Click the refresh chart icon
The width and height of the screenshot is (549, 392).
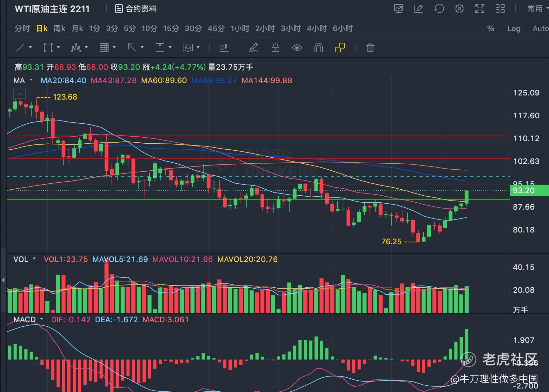click(x=439, y=9)
